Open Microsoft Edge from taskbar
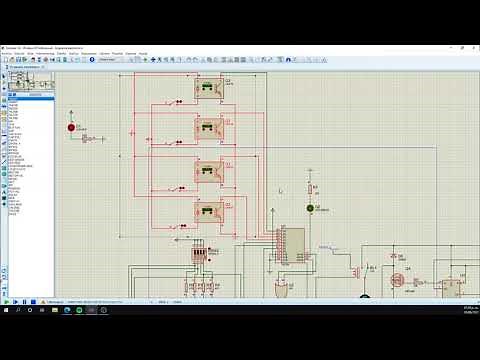The height and width of the screenshot is (360, 480). coord(67,310)
